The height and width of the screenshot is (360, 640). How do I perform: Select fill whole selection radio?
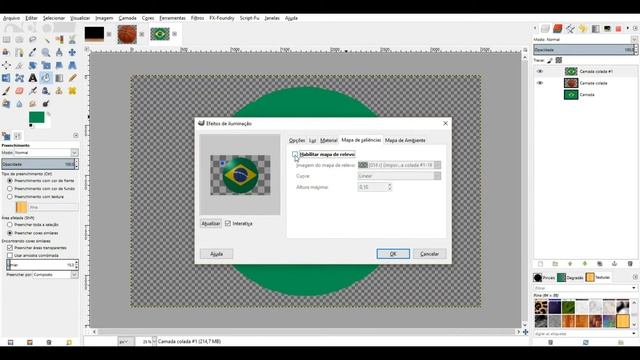[10, 224]
